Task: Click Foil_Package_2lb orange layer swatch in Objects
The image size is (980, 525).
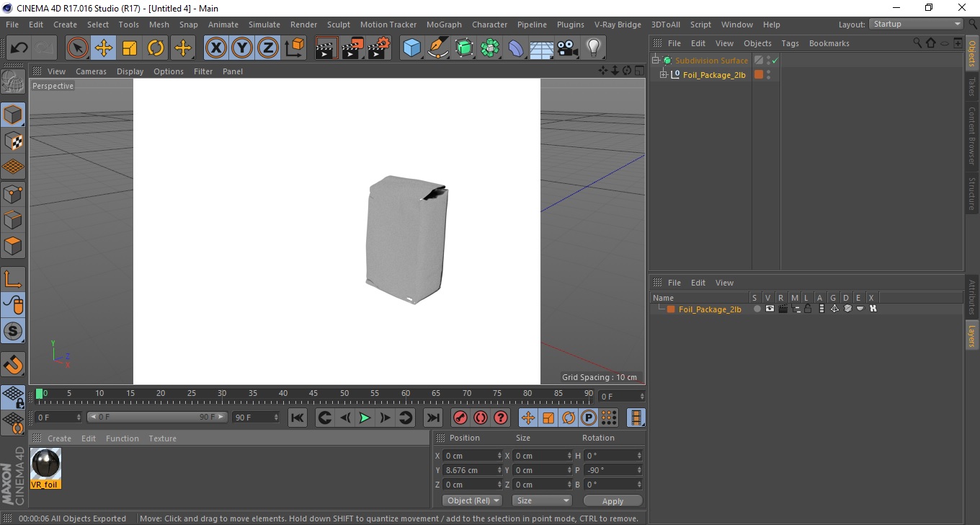Action: coord(759,75)
